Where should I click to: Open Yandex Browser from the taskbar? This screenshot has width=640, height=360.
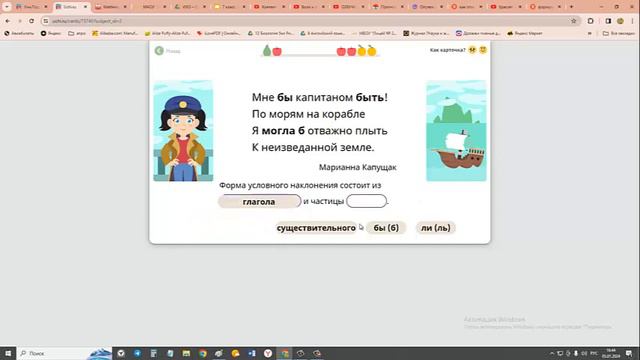coord(268,353)
